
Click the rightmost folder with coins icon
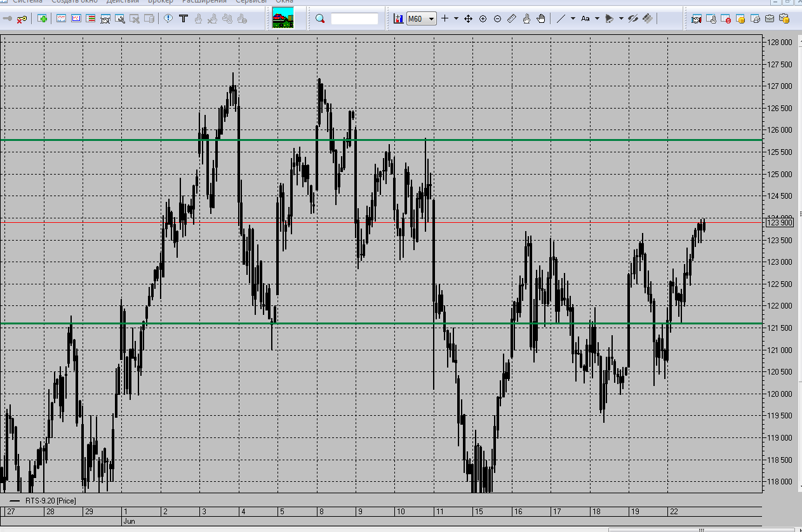point(784,18)
